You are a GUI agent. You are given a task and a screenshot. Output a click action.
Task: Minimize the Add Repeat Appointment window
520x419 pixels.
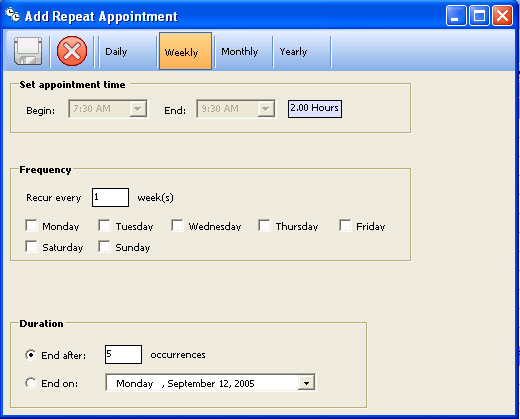click(456, 15)
